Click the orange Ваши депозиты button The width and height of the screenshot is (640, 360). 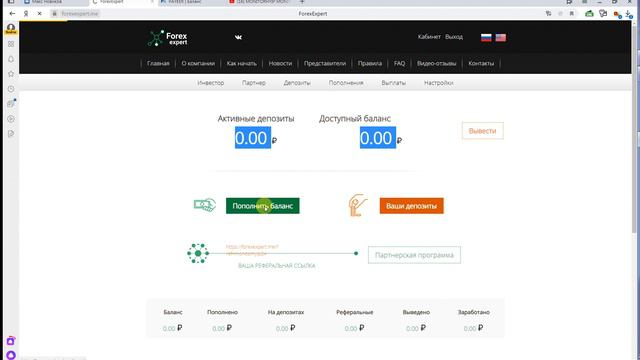point(411,206)
